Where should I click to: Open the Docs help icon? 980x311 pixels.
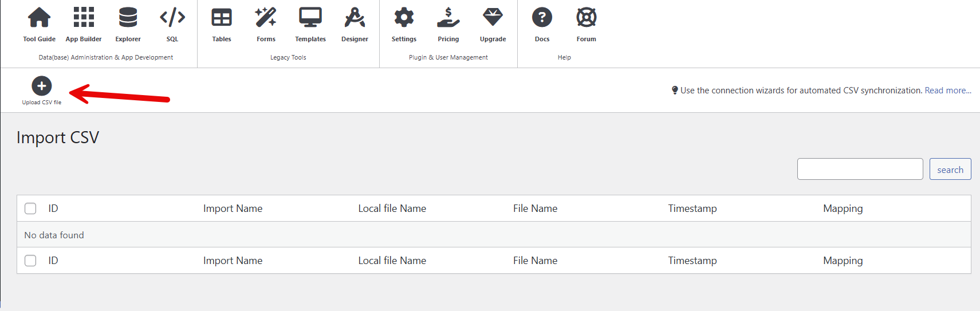point(542,18)
